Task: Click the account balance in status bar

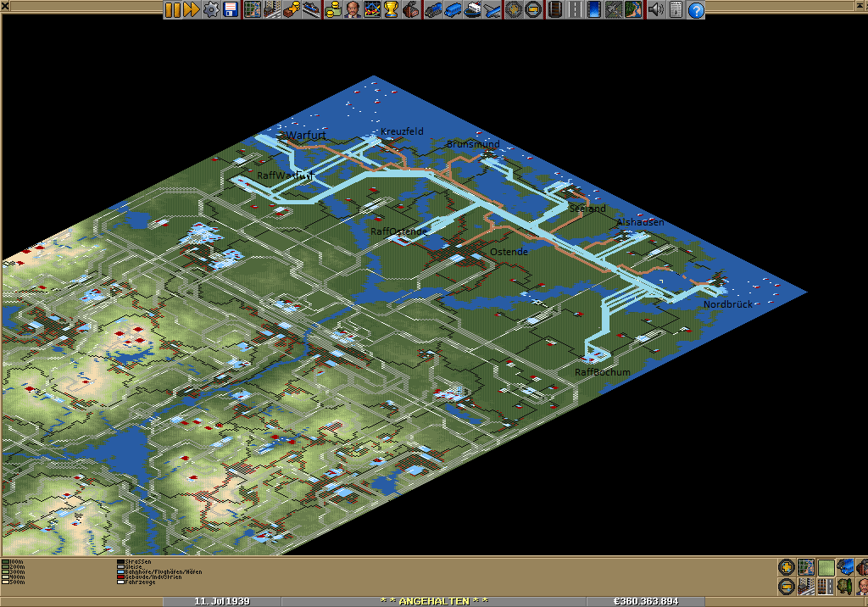Action: pos(645,601)
